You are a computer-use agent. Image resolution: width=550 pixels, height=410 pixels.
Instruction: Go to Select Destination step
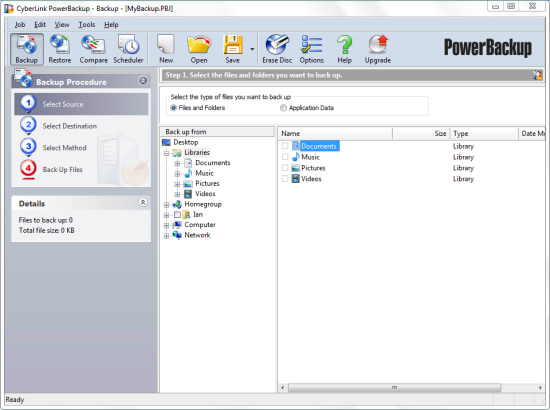pos(69,126)
